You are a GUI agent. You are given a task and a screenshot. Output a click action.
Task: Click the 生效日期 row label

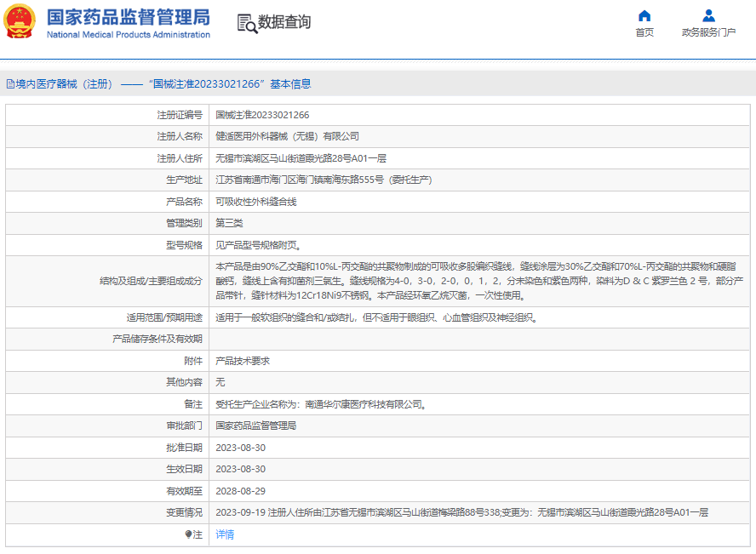[x=184, y=469]
